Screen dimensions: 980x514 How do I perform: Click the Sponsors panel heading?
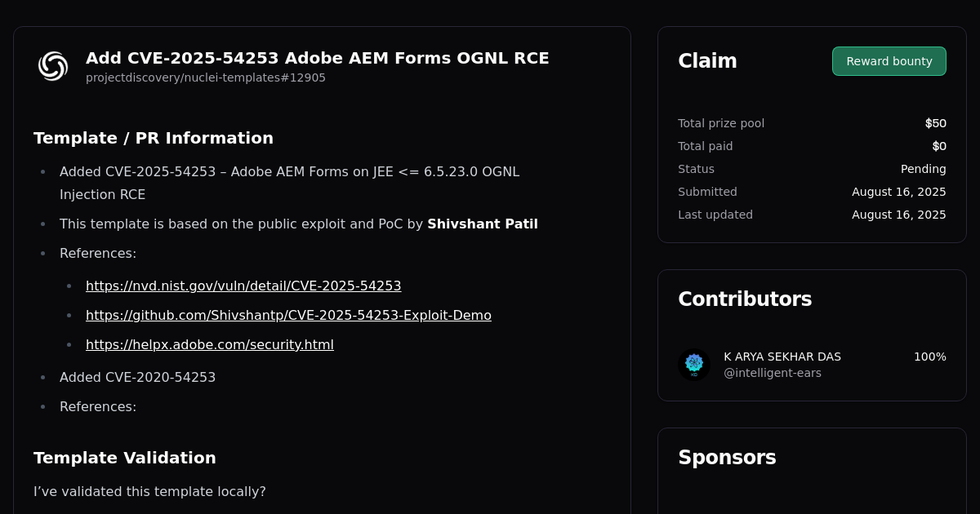point(727,458)
